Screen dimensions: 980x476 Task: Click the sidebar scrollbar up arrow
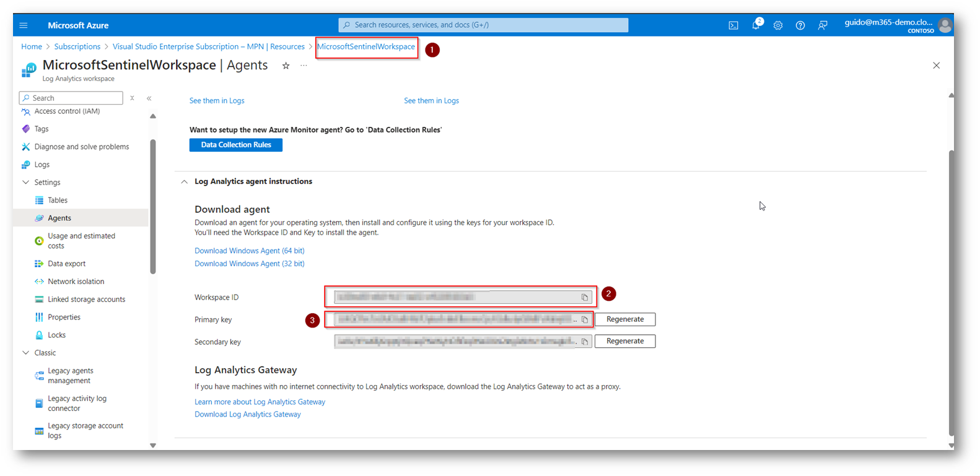pyautogui.click(x=153, y=116)
